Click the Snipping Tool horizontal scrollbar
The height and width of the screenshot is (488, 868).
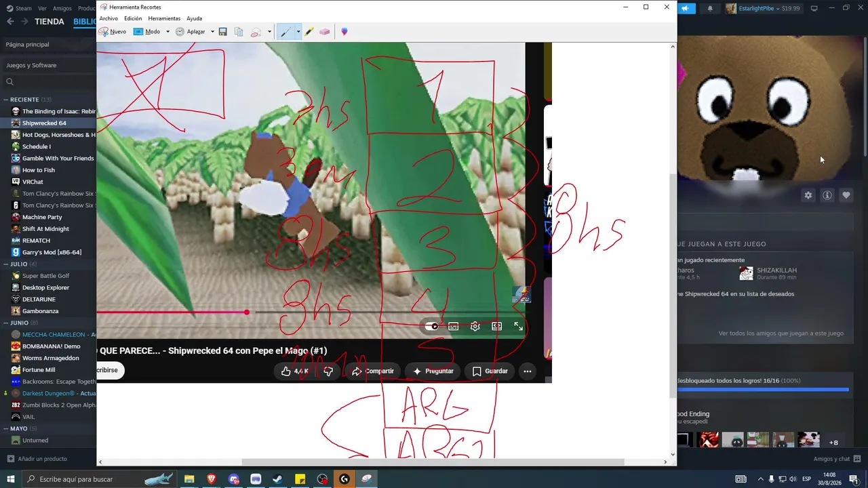tap(433, 462)
